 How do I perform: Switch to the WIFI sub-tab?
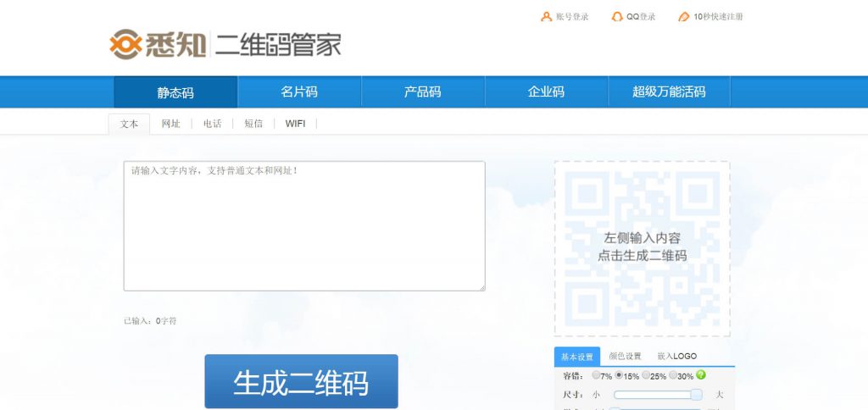coord(295,124)
